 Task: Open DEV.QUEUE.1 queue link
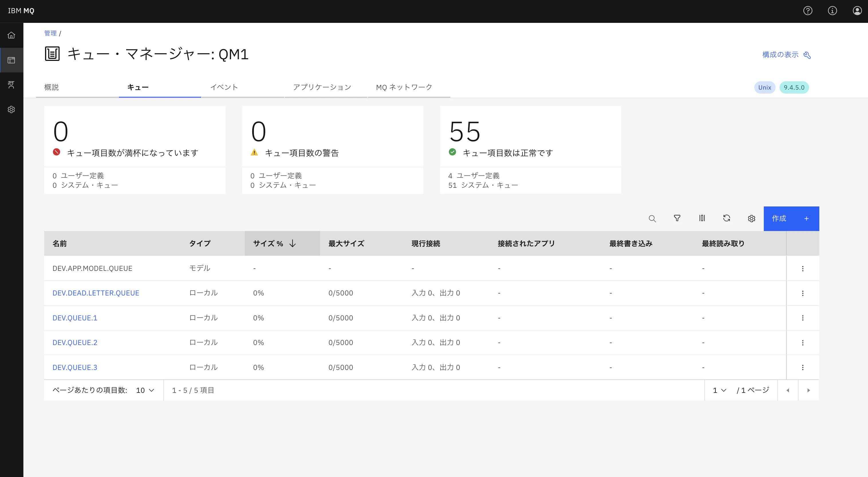tap(75, 318)
